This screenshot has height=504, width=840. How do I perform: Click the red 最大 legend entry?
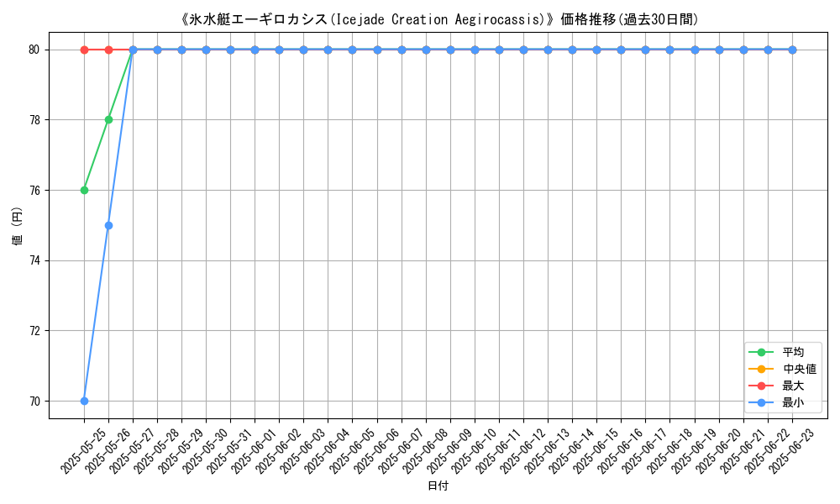coord(776,386)
